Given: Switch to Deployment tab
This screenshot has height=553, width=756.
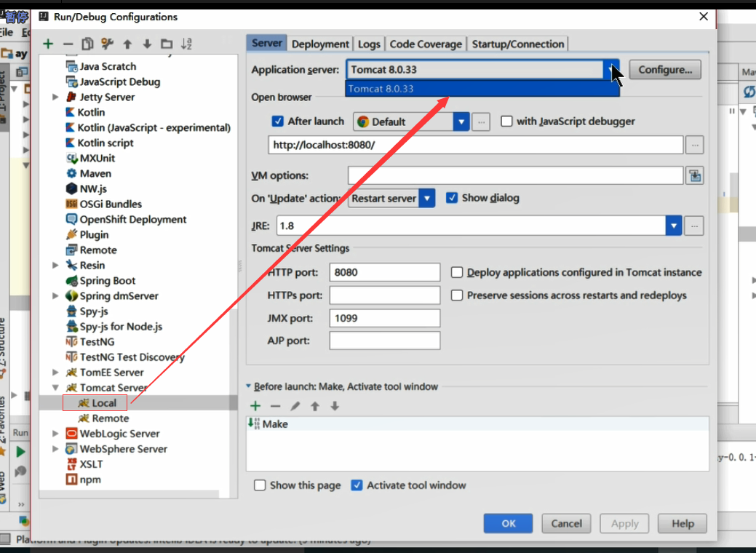Looking at the screenshot, I should (320, 44).
